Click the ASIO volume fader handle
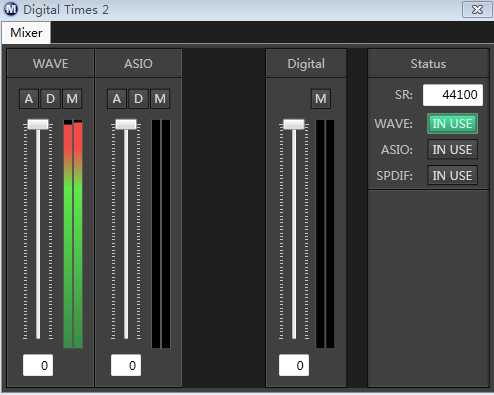This screenshot has width=494, height=395. (126, 124)
